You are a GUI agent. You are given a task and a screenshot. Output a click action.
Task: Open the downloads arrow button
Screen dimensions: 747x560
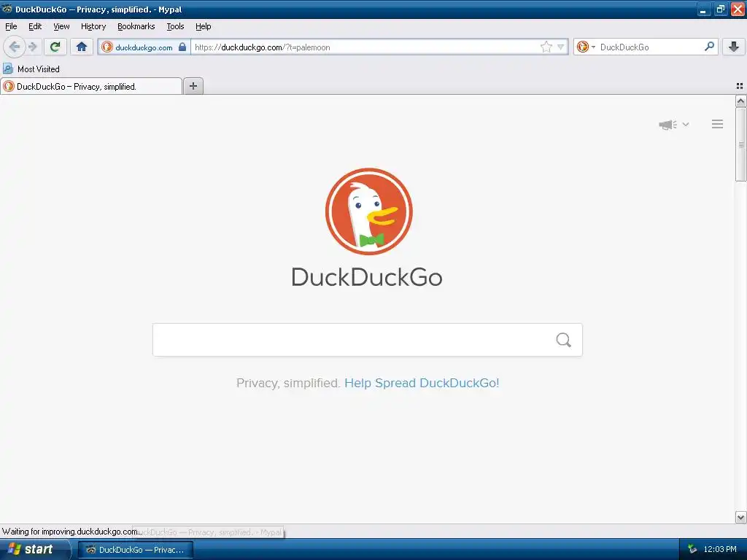734,47
